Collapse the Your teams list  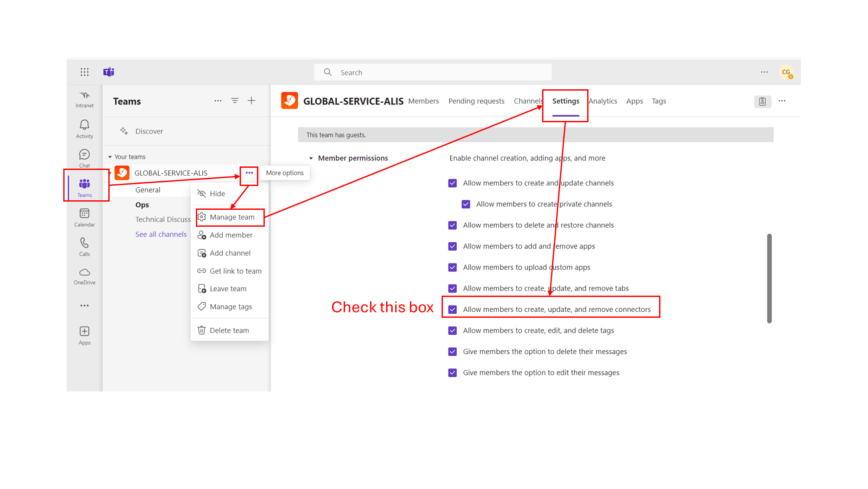coord(110,157)
